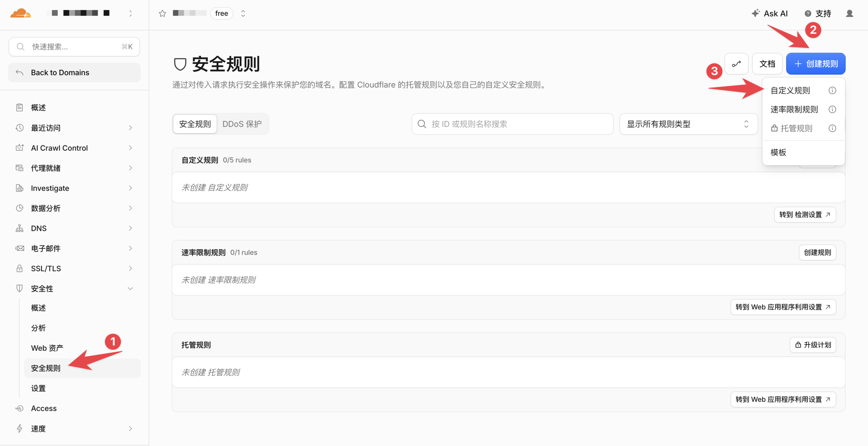This screenshot has height=446, width=868.
Task: Click the 数据分析 pie chart icon
Action: point(20,208)
